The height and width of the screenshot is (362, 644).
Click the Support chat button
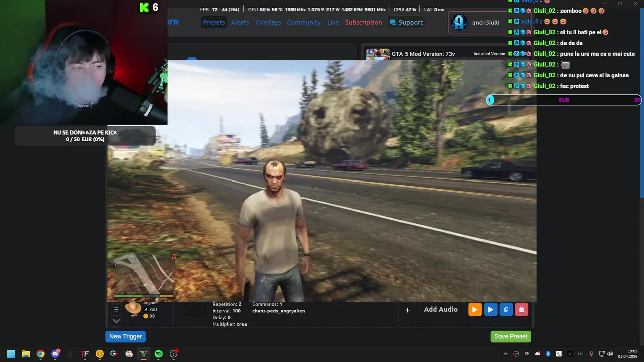tap(406, 22)
